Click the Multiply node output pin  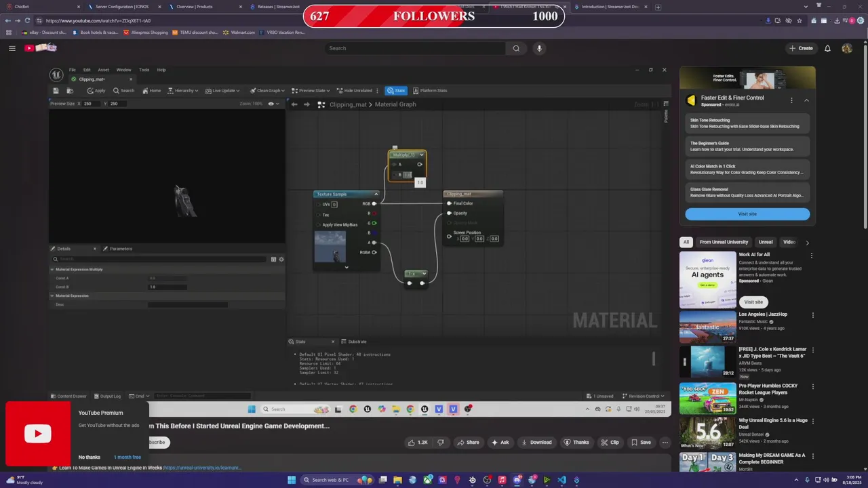(420, 164)
